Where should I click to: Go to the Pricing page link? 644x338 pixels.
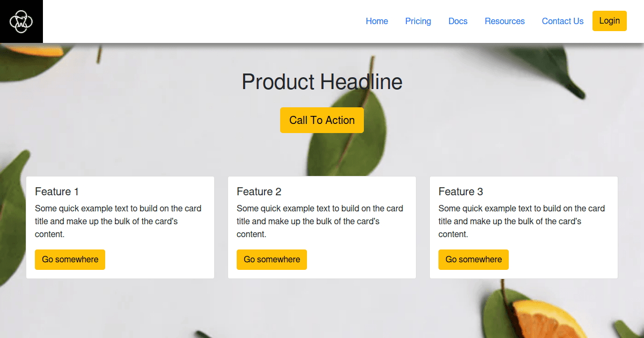click(x=418, y=21)
